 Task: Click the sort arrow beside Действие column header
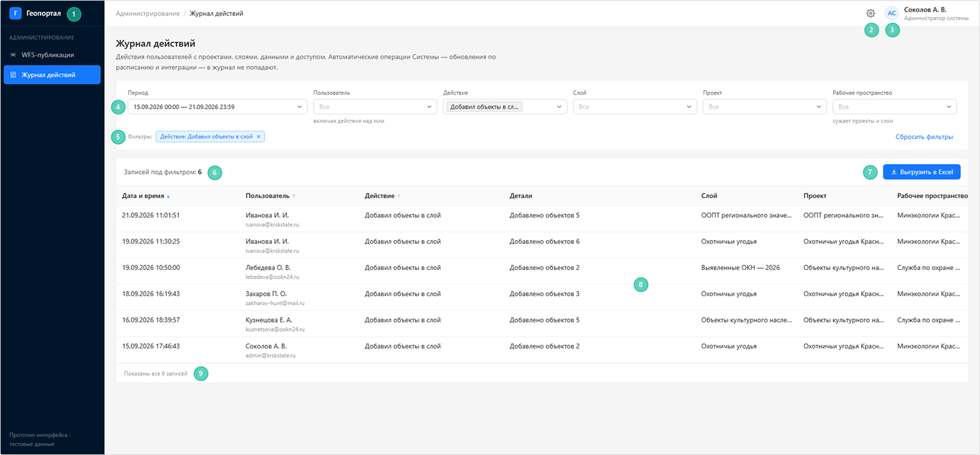[399, 196]
